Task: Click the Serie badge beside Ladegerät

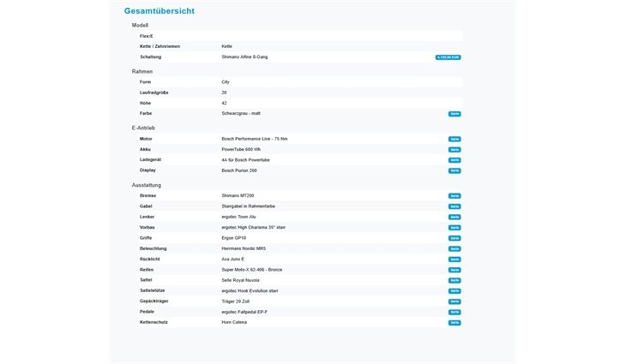Action: click(x=454, y=160)
